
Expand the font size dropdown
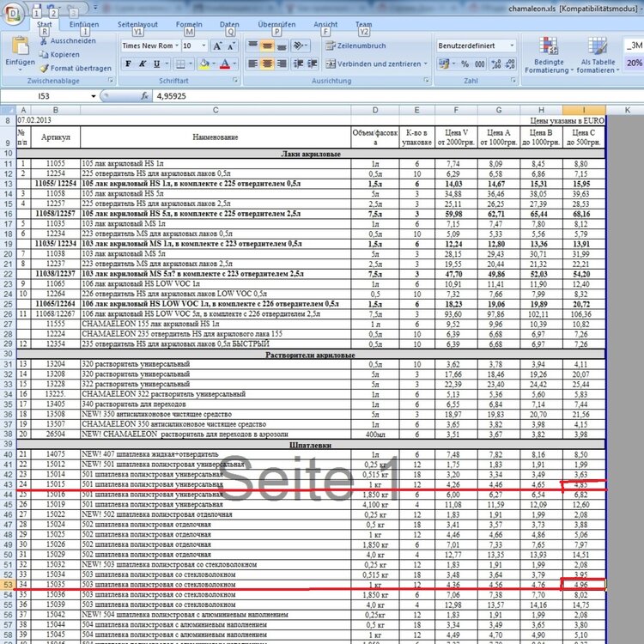click(x=203, y=45)
